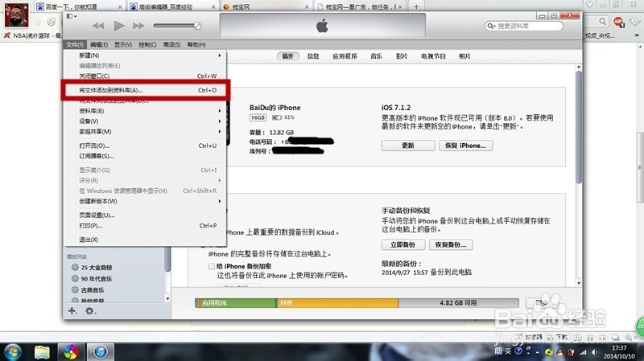Click the 16GB capacity badge
644x361 pixels.
[x=258, y=117]
